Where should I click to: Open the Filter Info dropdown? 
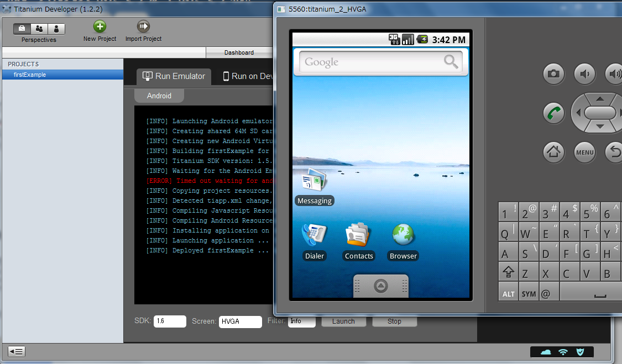(302, 321)
